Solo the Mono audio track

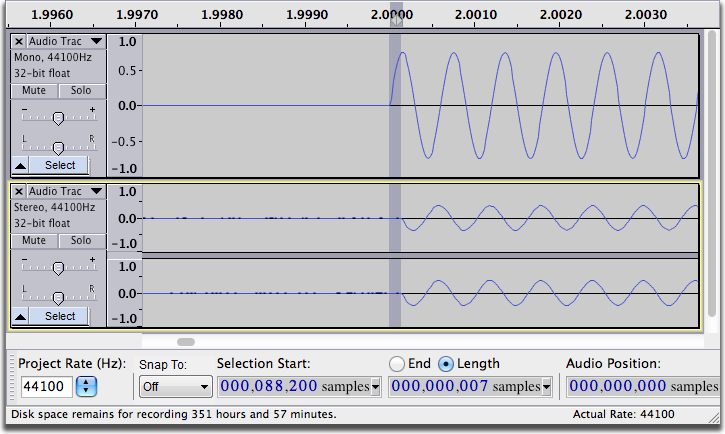[81, 91]
